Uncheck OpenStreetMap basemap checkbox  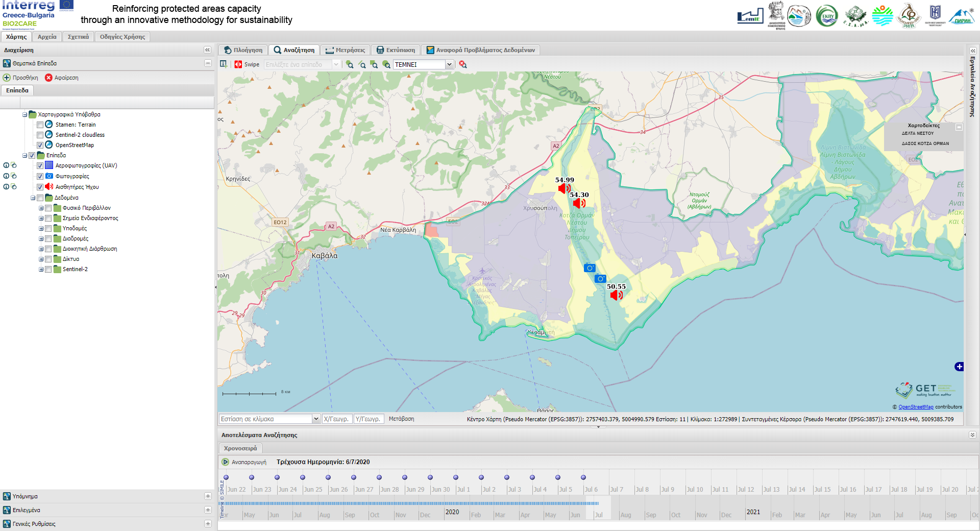click(40, 145)
